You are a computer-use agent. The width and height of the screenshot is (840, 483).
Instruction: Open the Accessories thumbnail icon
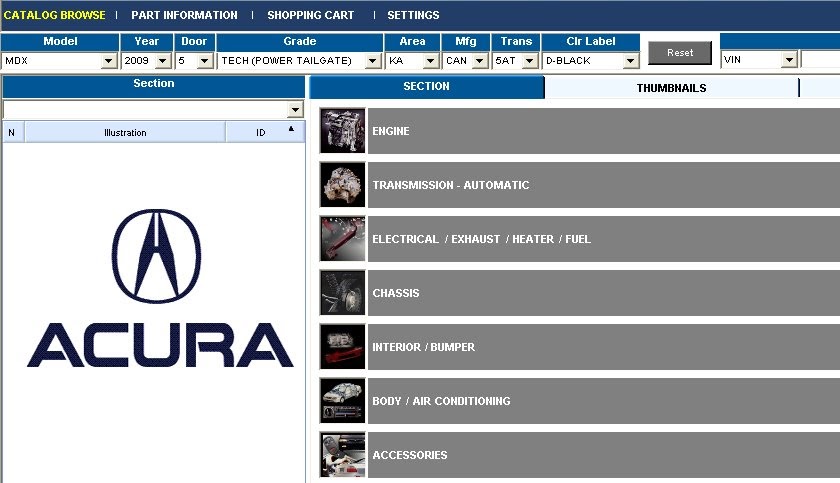pos(342,455)
